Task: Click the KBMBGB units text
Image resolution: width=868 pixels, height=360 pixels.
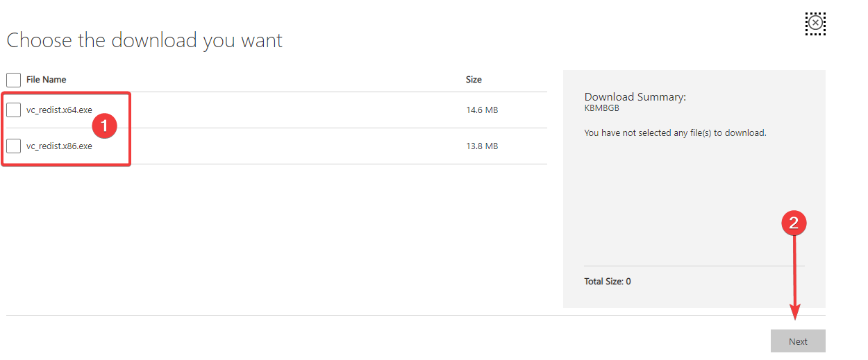Action: click(x=601, y=108)
